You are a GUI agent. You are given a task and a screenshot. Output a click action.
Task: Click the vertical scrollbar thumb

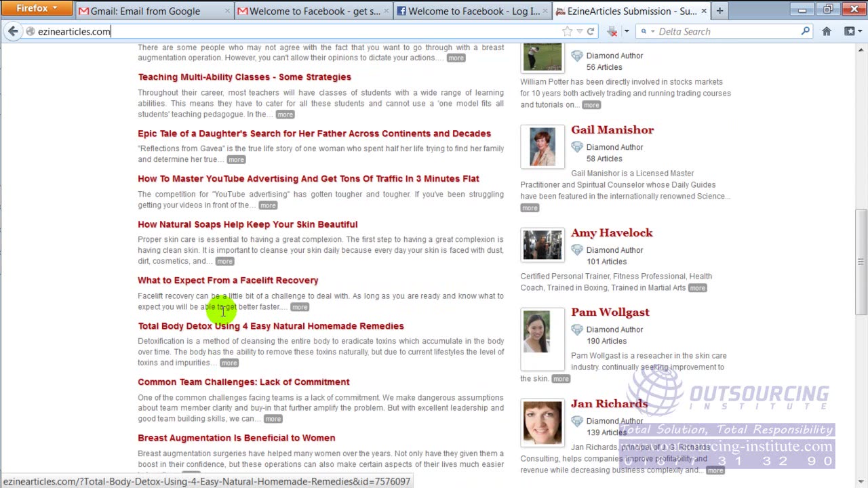(x=861, y=262)
